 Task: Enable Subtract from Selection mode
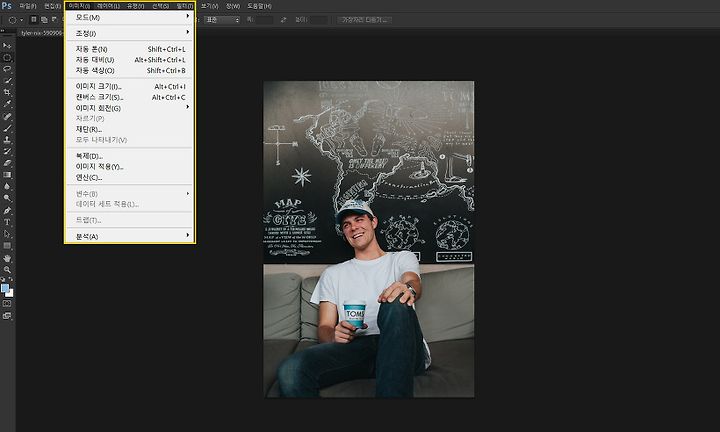point(54,20)
